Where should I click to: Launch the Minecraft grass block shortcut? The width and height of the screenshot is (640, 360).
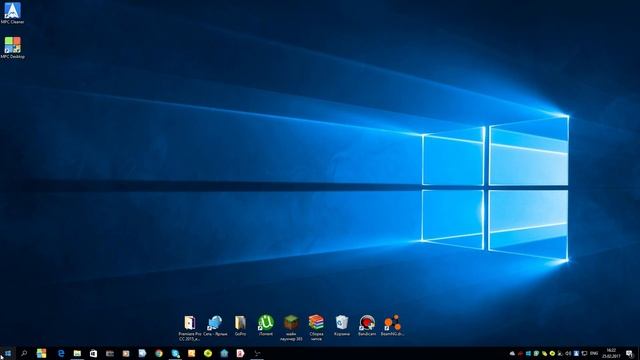pos(291,327)
